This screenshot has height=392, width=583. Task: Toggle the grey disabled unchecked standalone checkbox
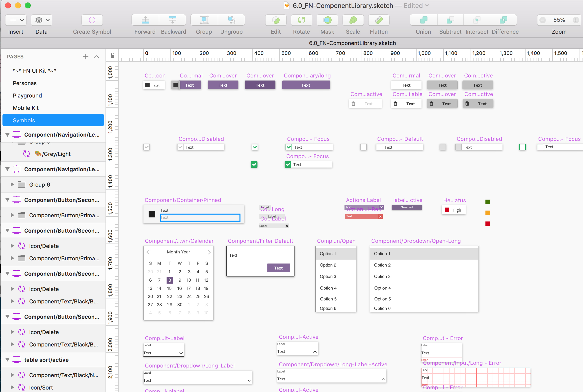click(x=443, y=147)
